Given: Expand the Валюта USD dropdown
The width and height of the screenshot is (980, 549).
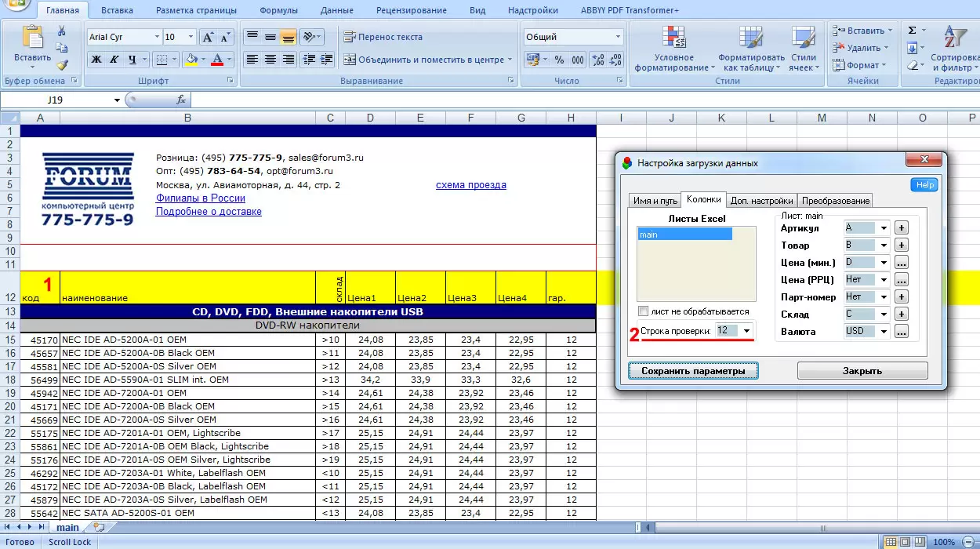Looking at the screenshot, I should [884, 332].
